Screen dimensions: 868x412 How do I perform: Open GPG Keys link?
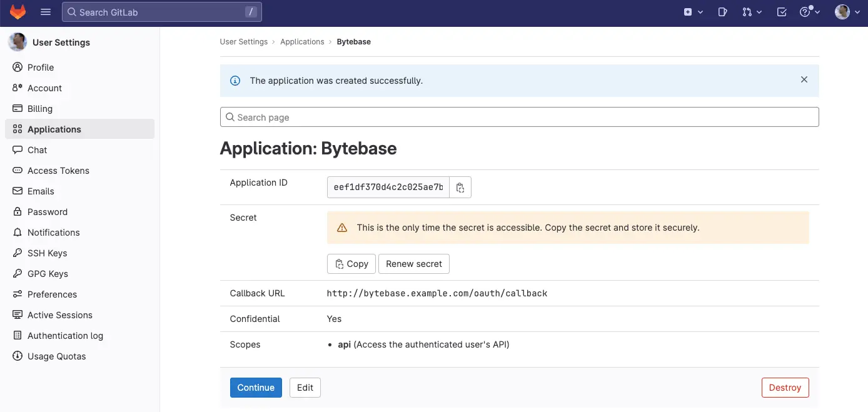[48, 274]
